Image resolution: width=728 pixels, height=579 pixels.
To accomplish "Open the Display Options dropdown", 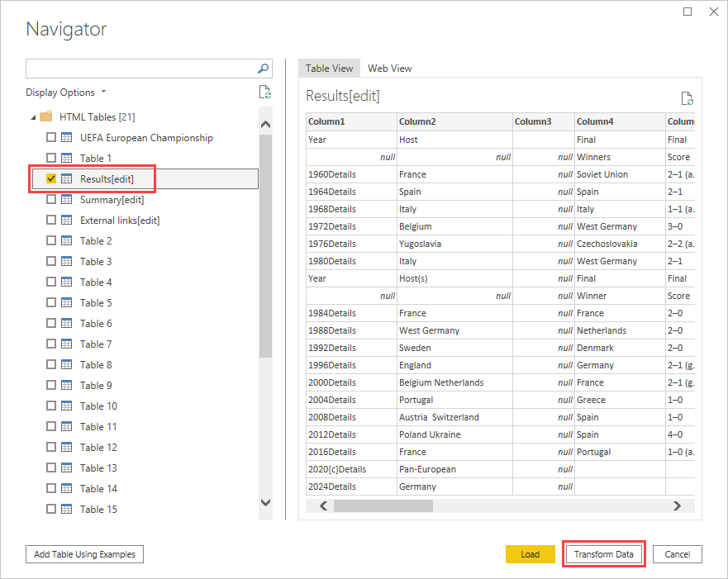I will pyautogui.click(x=66, y=93).
